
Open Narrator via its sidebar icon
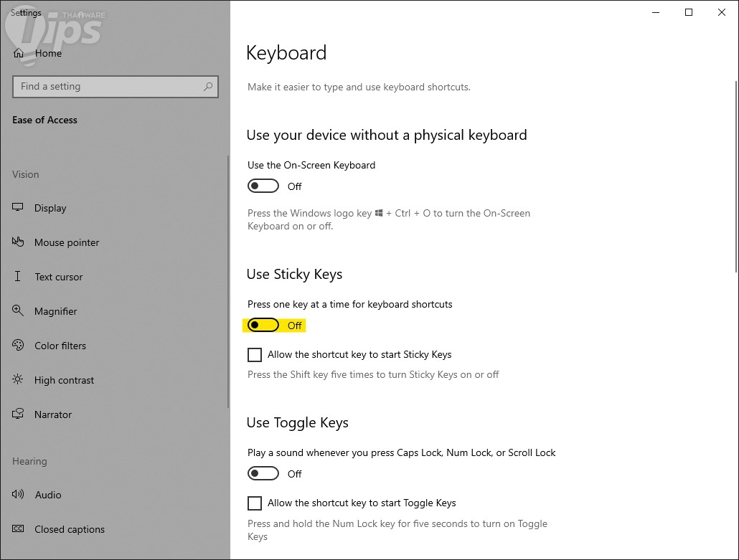[19, 414]
